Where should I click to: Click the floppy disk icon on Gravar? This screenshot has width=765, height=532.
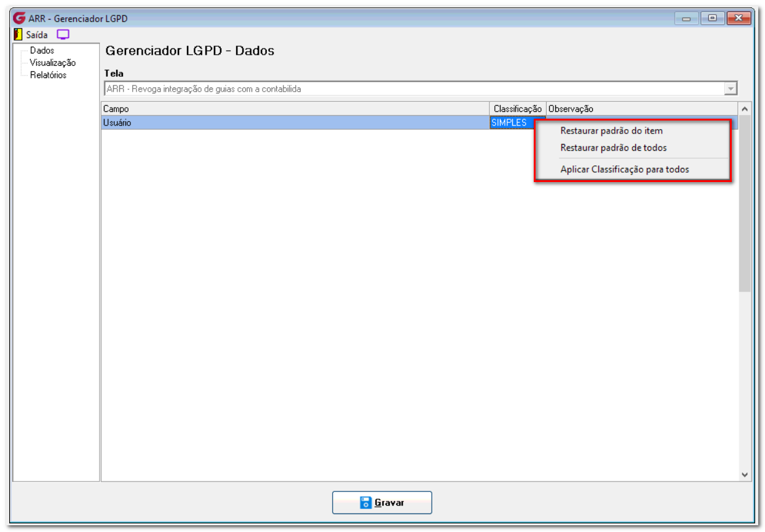coord(366,502)
